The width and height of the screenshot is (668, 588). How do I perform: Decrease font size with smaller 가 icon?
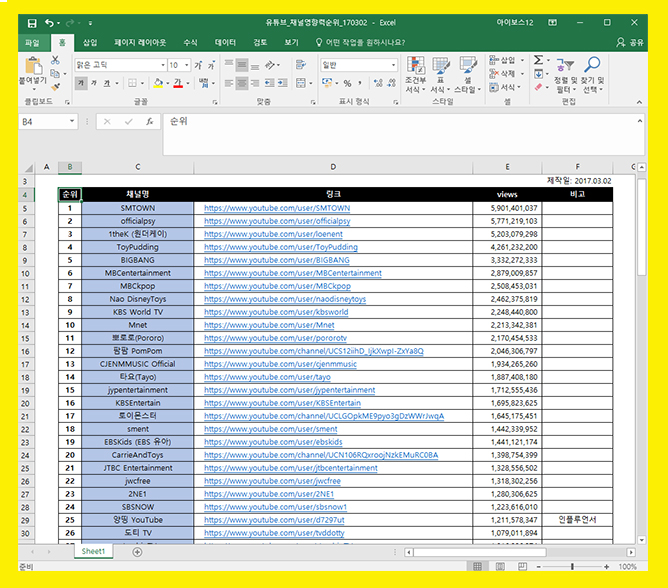tap(211, 65)
